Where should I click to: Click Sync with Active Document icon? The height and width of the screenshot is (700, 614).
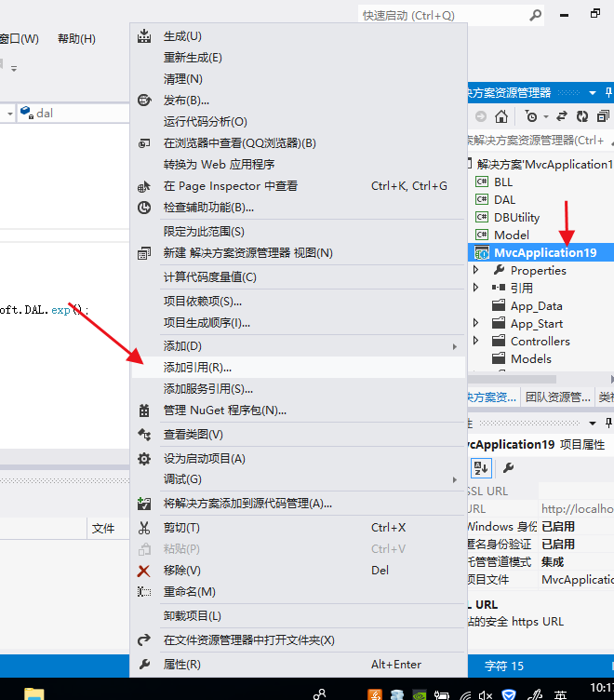(x=562, y=116)
